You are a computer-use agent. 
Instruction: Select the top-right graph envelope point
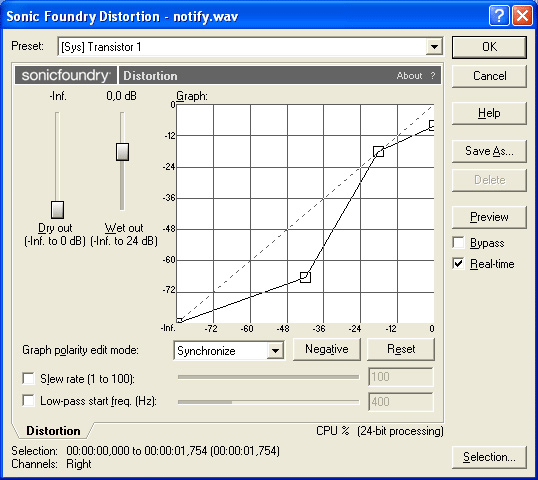pyautogui.click(x=432, y=125)
